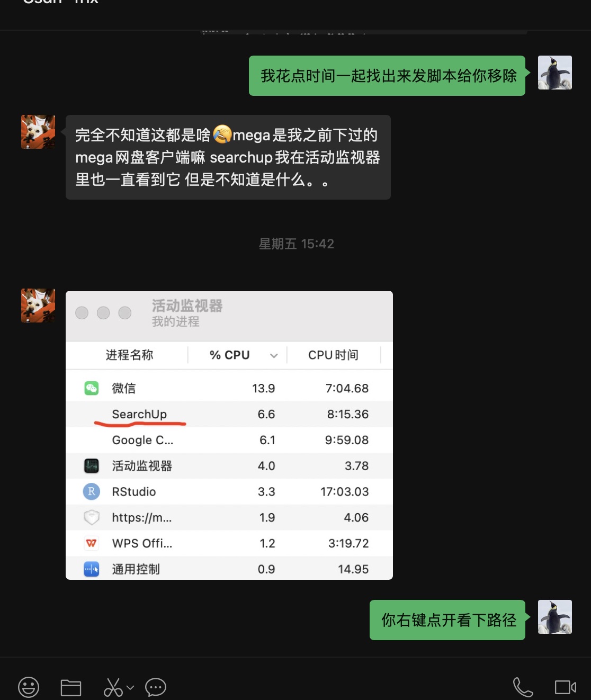Viewport: 591px width, 700px height.
Task: Click the penguin avatar beside top green message
Action: tap(555, 73)
